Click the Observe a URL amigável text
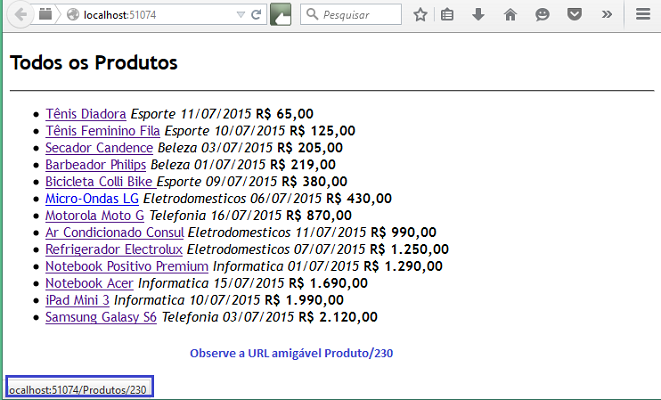This screenshot has width=661, height=400. 291,353
